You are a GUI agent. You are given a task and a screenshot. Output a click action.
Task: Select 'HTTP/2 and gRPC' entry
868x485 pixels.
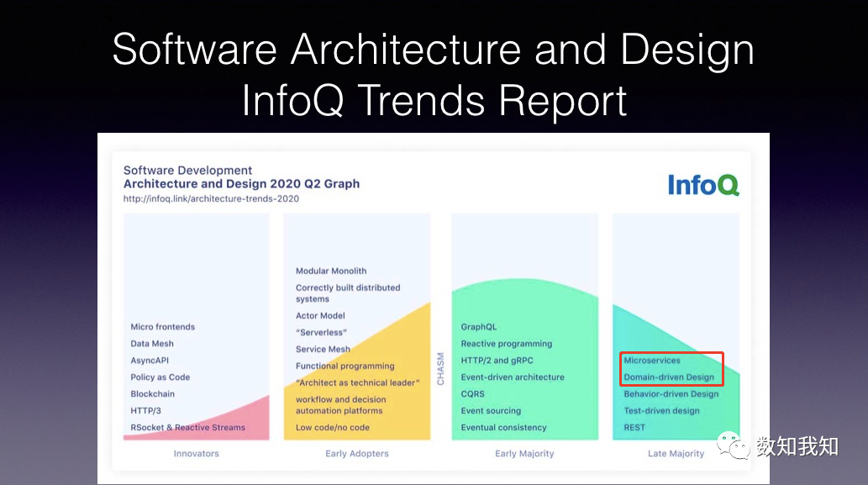[497, 361]
